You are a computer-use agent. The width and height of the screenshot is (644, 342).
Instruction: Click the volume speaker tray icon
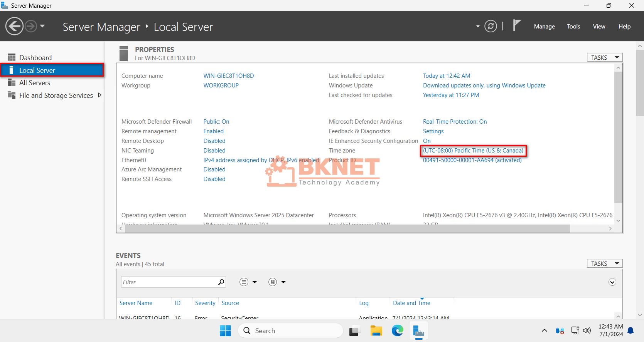pyautogui.click(x=587, y=330)
